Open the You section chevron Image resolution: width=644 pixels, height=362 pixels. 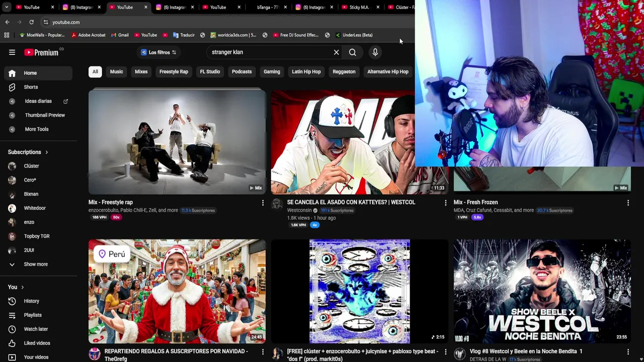22,287
